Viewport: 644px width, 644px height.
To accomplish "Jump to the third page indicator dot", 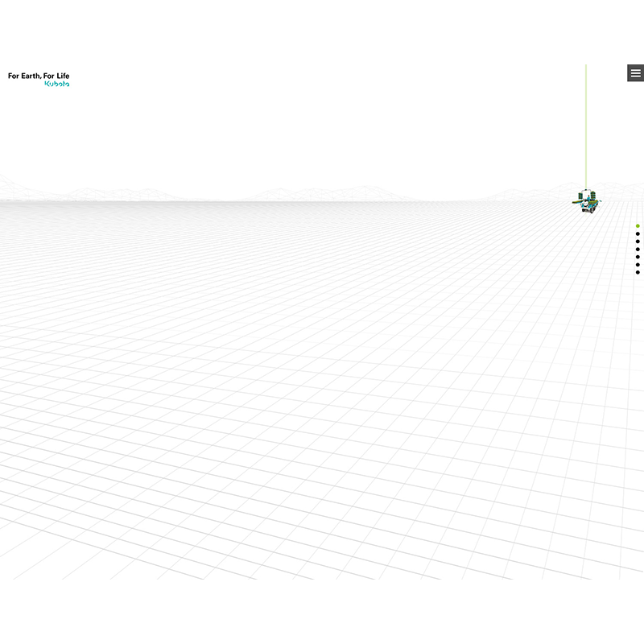I will pos(638,242).
